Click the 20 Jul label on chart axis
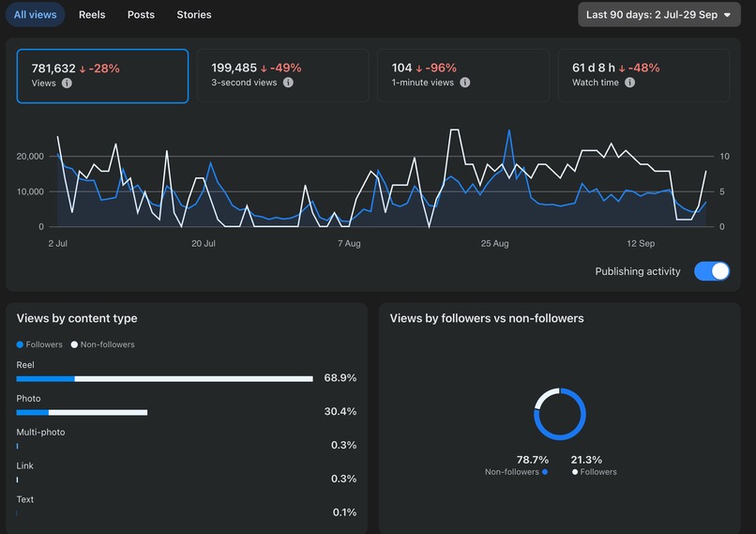This screenshot has width=756, height=534. pyautogui.click(x=204, y=244)
